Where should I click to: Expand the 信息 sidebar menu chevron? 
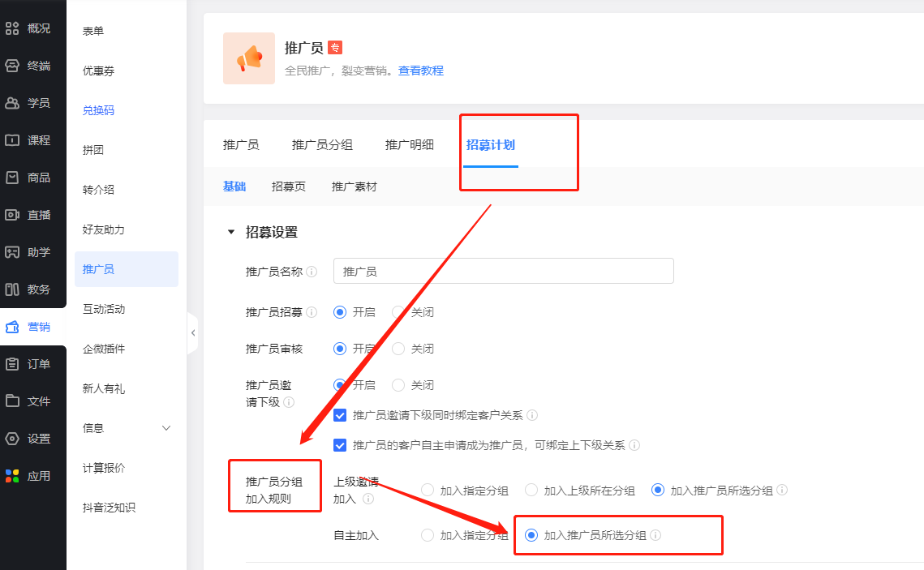pyautogui.click(x=167, y=428)
